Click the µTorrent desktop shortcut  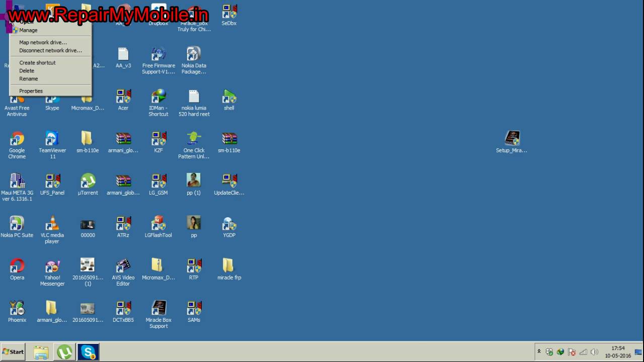88,185
